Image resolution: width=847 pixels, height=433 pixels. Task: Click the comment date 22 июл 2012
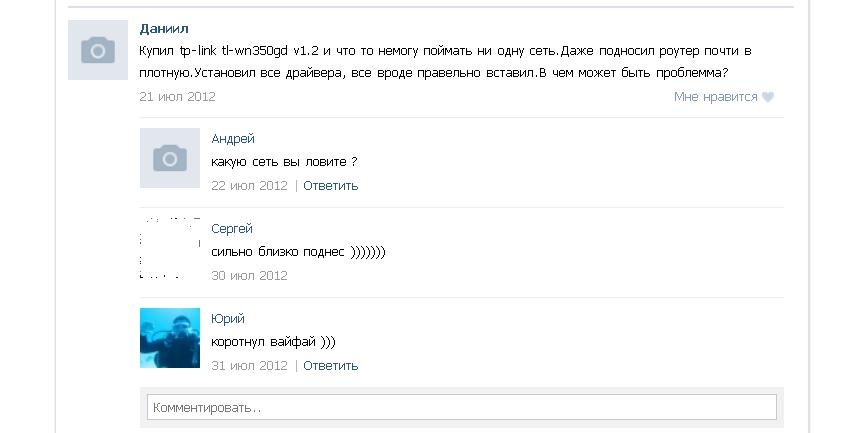pyautogui.click(x=249, y=185)
